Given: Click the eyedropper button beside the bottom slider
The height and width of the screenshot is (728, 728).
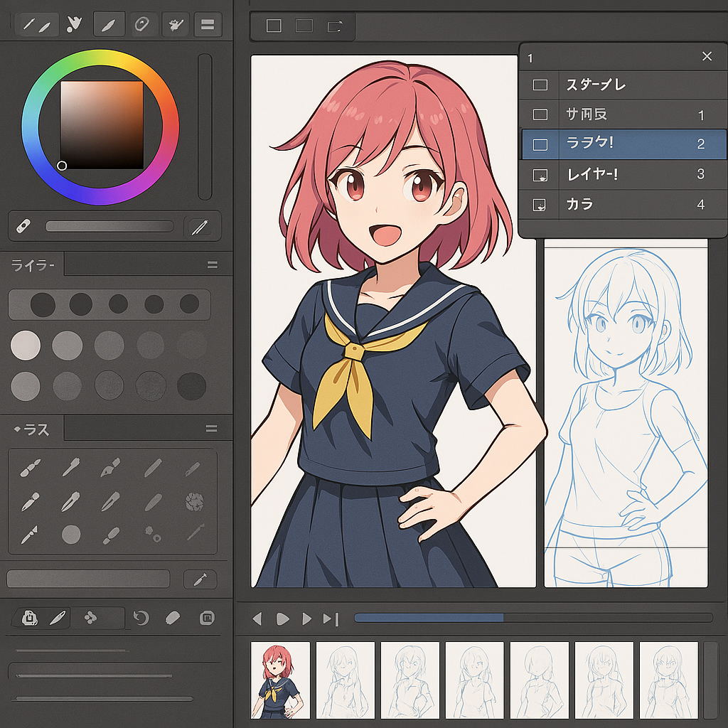Looking at the screenshot, I should coord(200,579).
